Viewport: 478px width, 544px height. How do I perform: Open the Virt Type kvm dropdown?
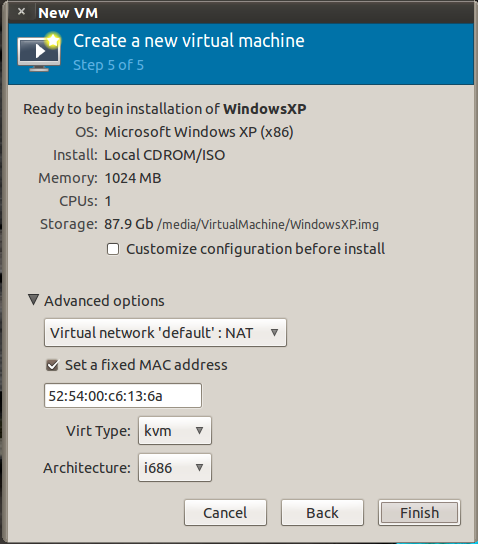pyautogui.click(x=175, y=431)
